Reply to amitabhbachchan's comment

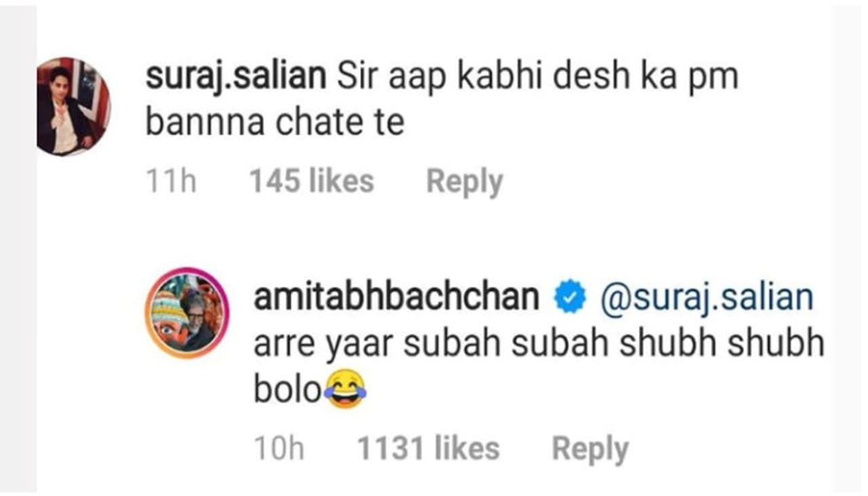[x=590, y=449]
